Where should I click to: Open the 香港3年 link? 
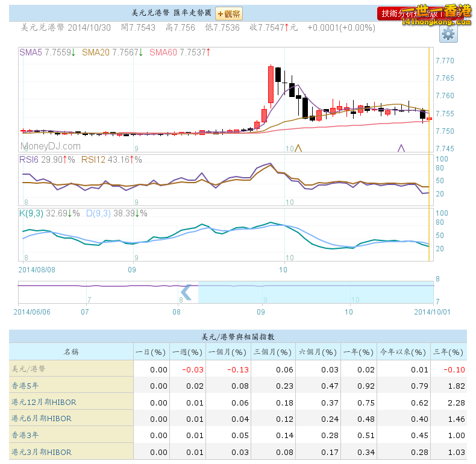pos(25,435)
